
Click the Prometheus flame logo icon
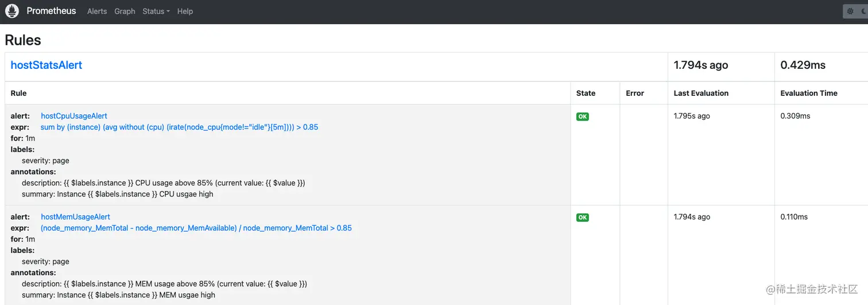(12, 11)
